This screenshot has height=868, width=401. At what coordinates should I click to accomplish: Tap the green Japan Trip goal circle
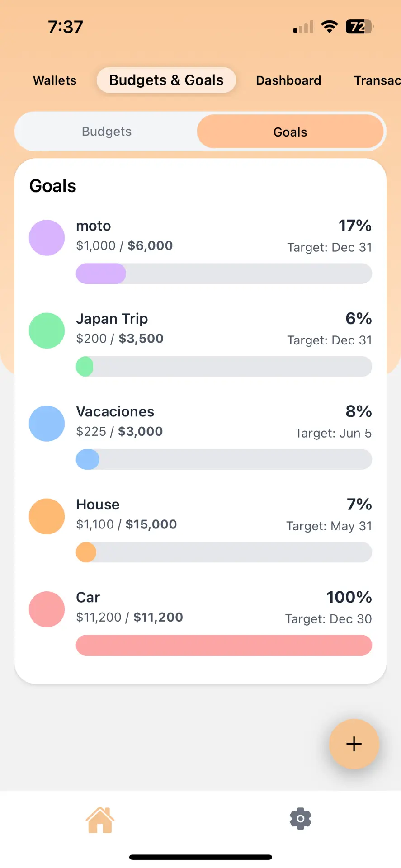point(47,330)
